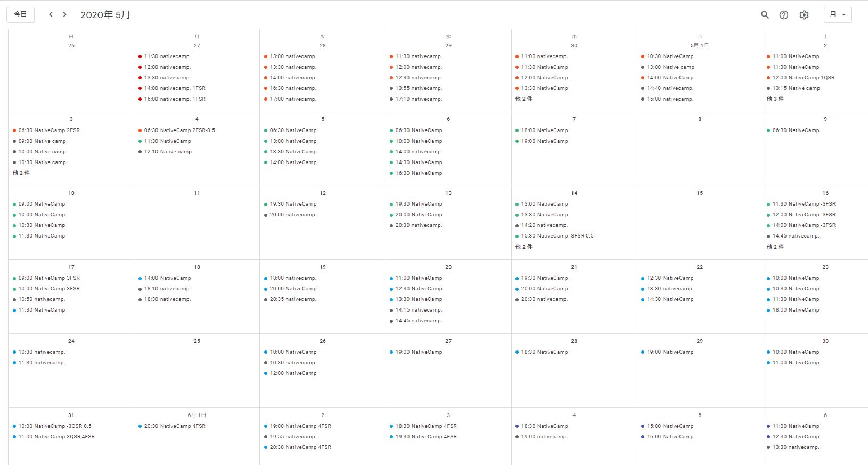Show '他 2 件' more events on May 3
Screen dimensions: 868x465
(21, 173)
